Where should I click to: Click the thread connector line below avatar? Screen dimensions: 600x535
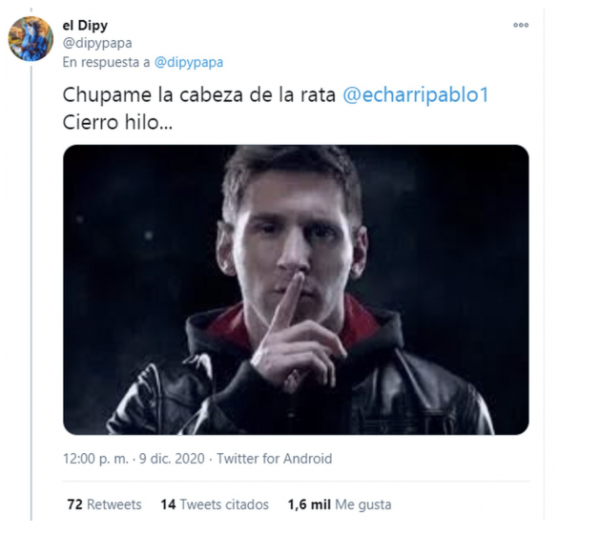tap(31, 291)
